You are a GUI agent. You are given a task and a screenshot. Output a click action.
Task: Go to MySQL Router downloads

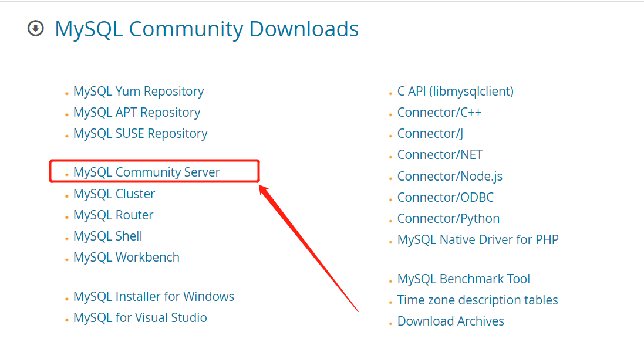113,215
